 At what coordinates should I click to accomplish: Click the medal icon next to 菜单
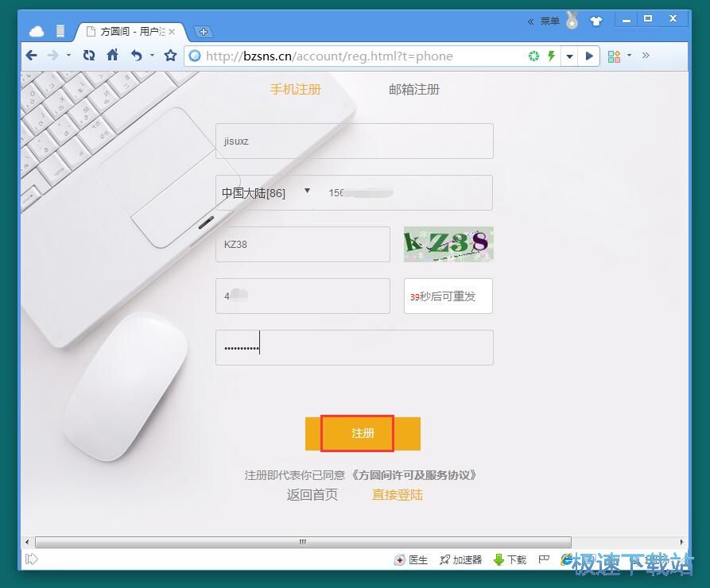[x=571, y=21]
